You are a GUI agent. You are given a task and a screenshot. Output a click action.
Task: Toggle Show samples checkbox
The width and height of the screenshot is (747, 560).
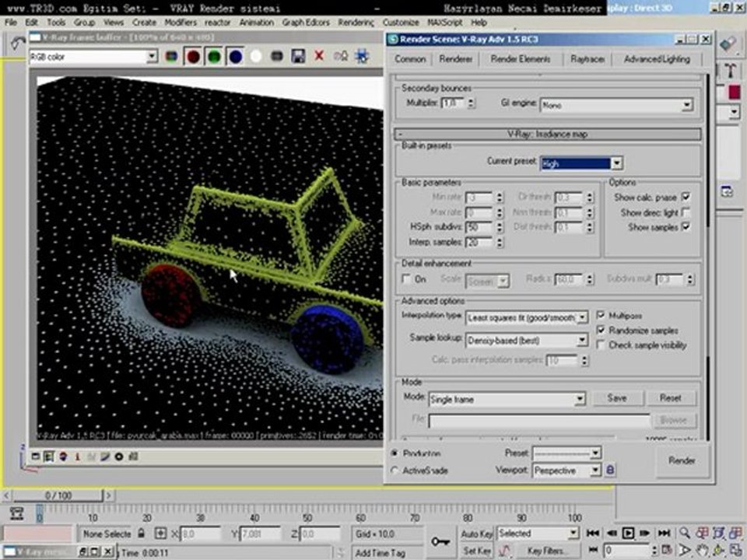(x=686, y=227)
